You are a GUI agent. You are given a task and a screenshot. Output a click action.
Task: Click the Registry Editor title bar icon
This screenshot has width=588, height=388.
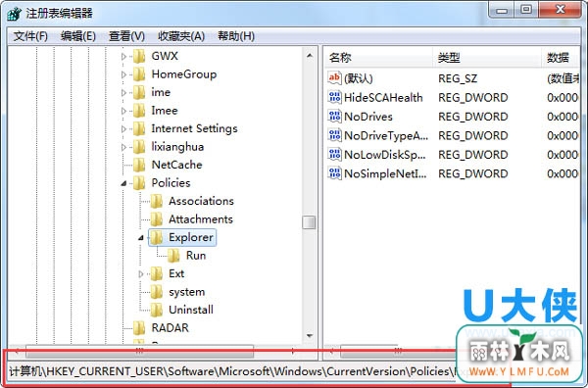[15, 14]
